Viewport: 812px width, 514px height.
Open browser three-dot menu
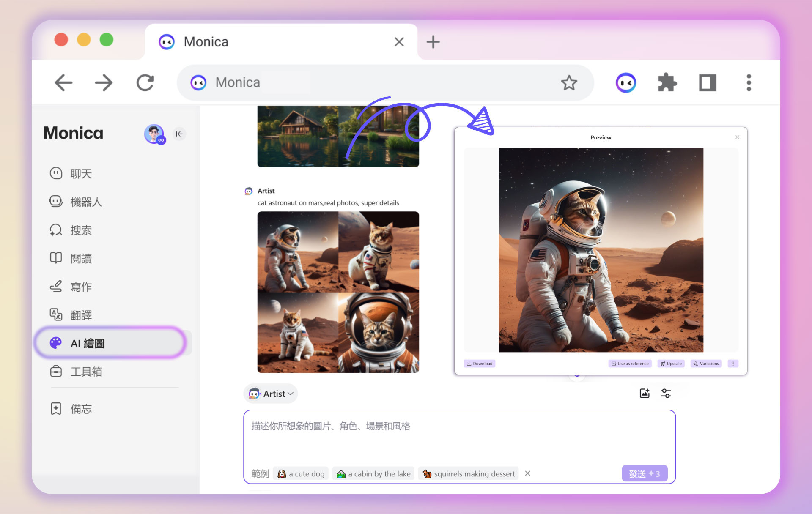click(749, 83)
